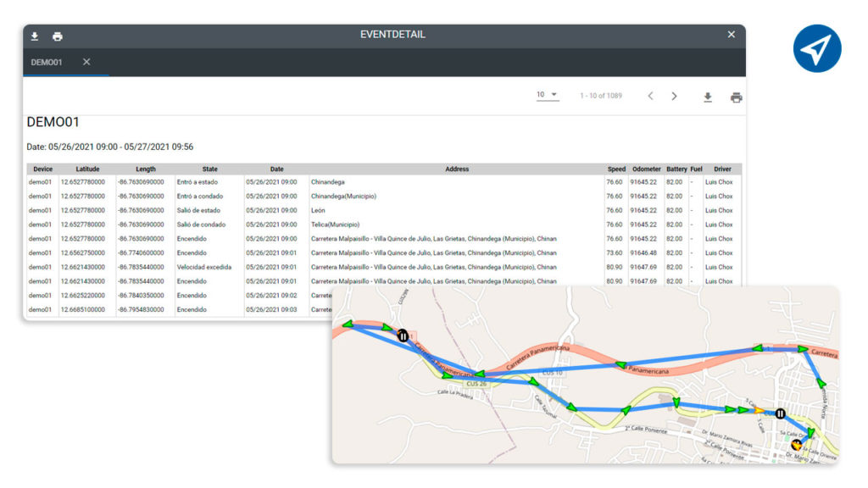Click the orange arrow marker on the route

tap(759, 411)
